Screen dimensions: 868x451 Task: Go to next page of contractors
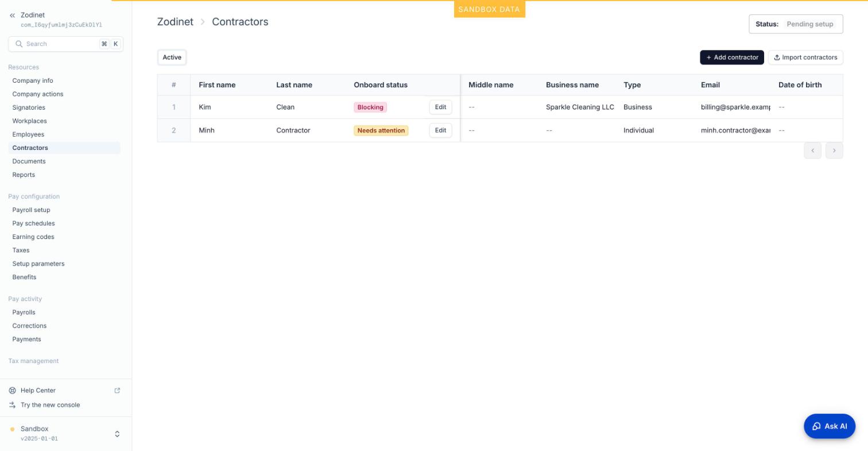pos(834,151)
